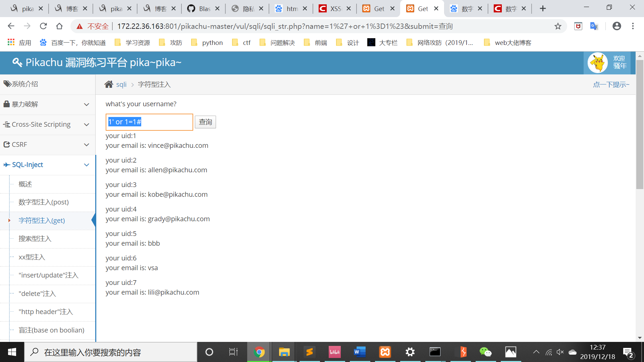Click the browser home button icon
This screenshot has width=644, height=362.
tap(59, 26)
